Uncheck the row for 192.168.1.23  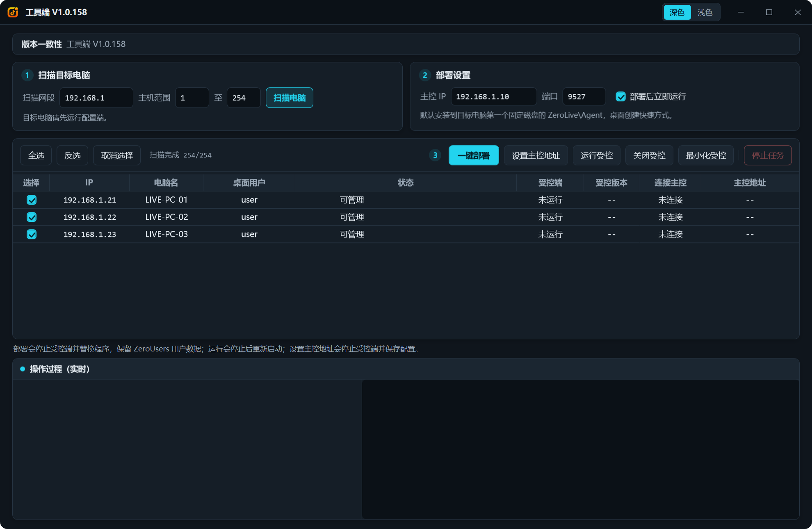(x=32, y=234)
